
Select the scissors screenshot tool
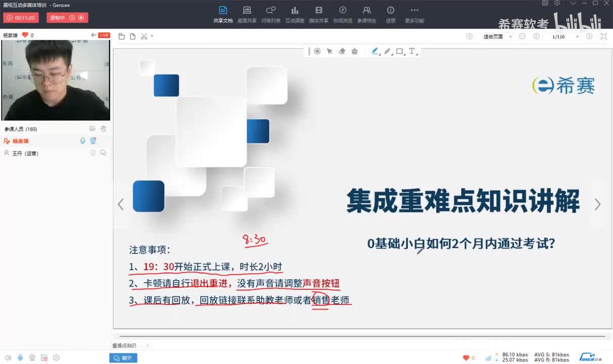[x=144, y=36]
